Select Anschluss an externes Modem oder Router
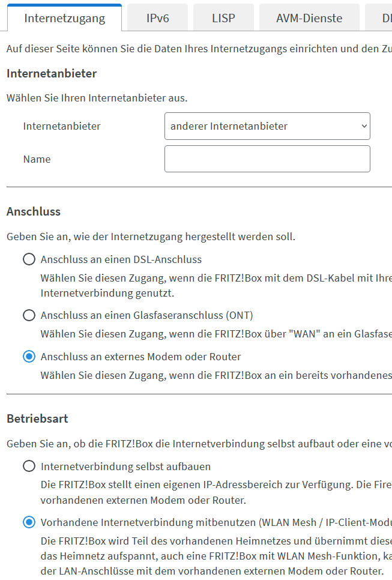Image resolution: width=392 pixels, height=580 pixels. click(x=29, y=357)
